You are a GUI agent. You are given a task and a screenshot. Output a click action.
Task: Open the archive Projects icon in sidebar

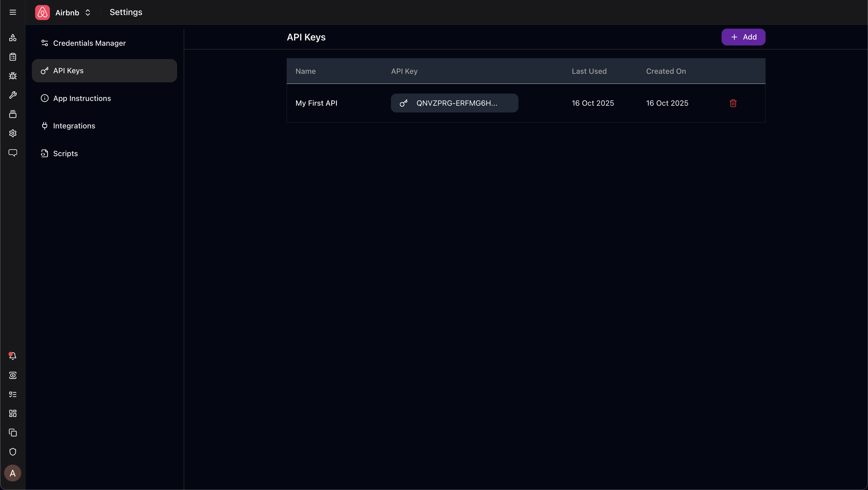tap(13, 114)
